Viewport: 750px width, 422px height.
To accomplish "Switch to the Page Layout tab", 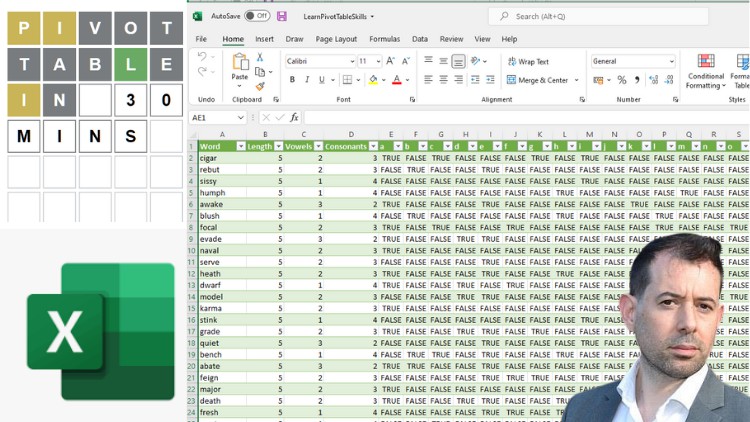I will [336, 39].
